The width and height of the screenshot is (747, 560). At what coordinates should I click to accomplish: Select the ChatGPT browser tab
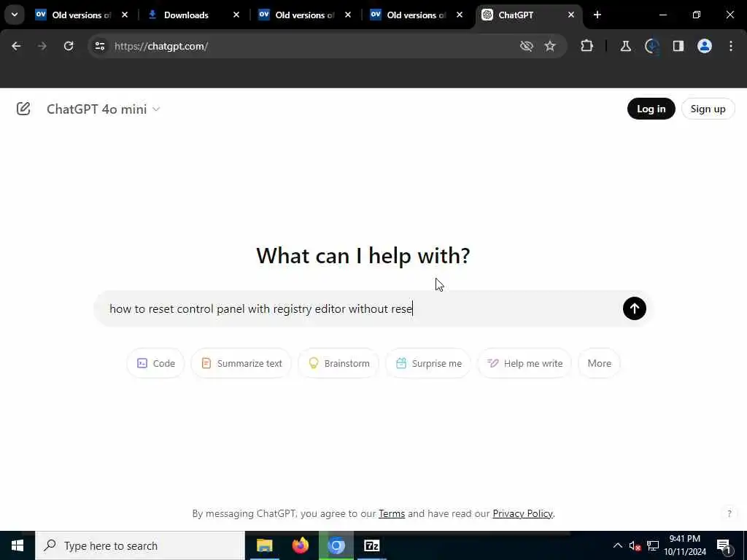[x=528, y=15]
